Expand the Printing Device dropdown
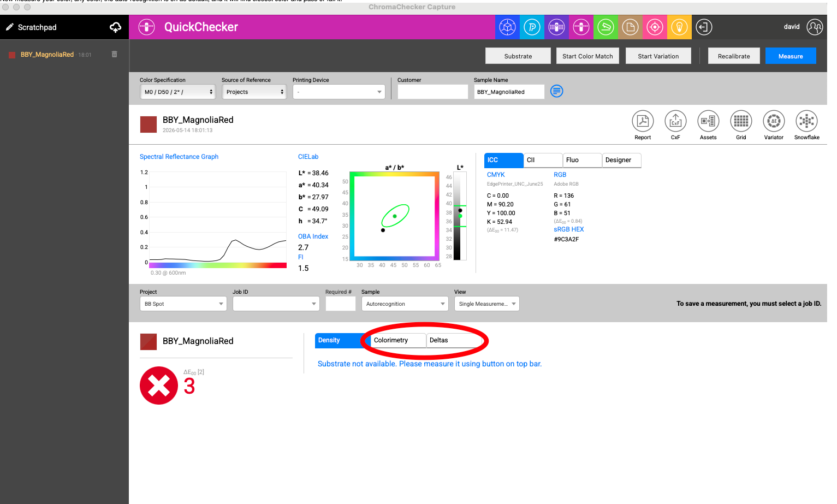Image resolution: width=837 pixels, height=504 pixels. pos(339,92)
